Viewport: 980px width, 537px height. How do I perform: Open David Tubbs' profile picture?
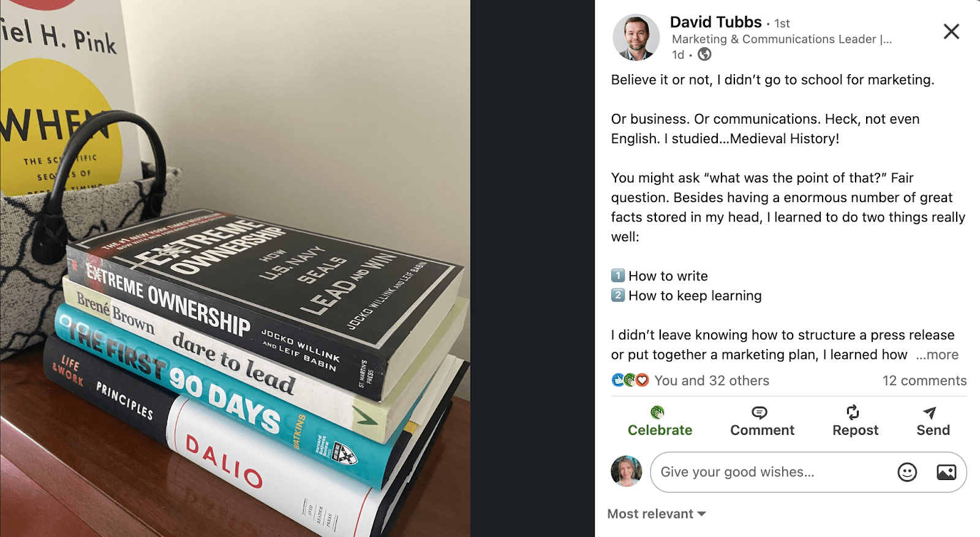point(636,37)
